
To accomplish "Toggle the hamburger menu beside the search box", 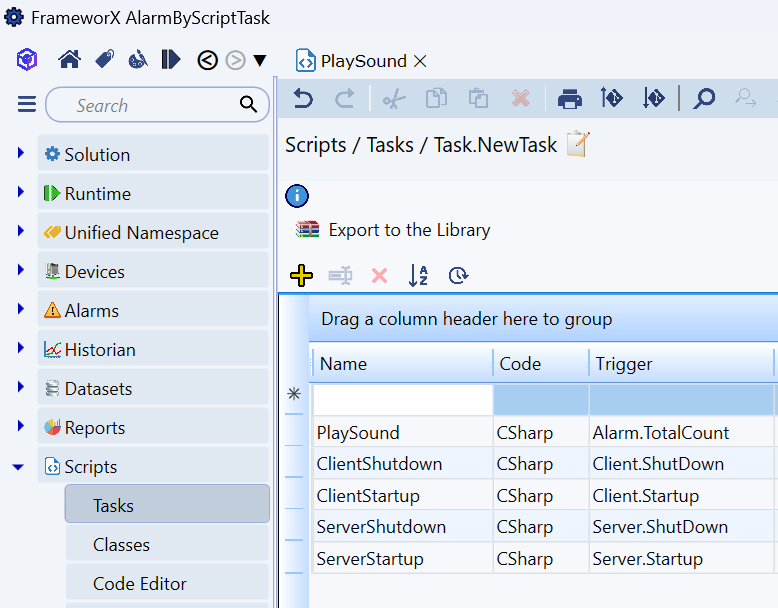I will click(27, 105).
